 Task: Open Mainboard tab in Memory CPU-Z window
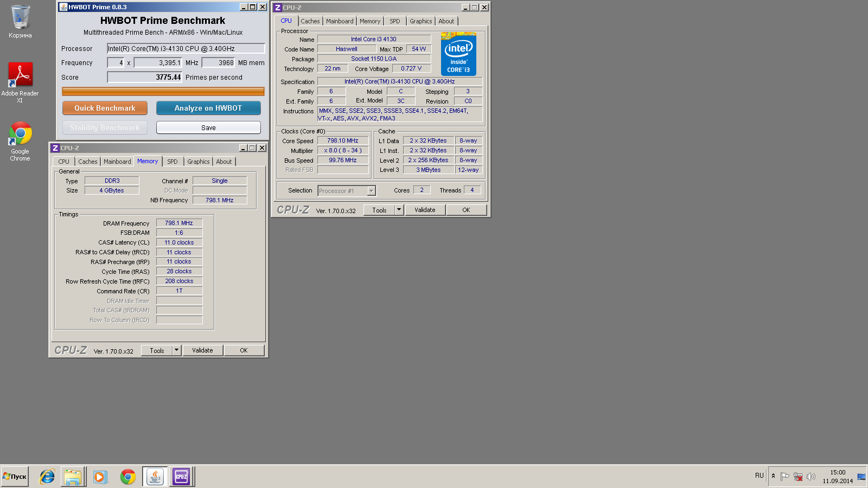(x=117, y=162)
